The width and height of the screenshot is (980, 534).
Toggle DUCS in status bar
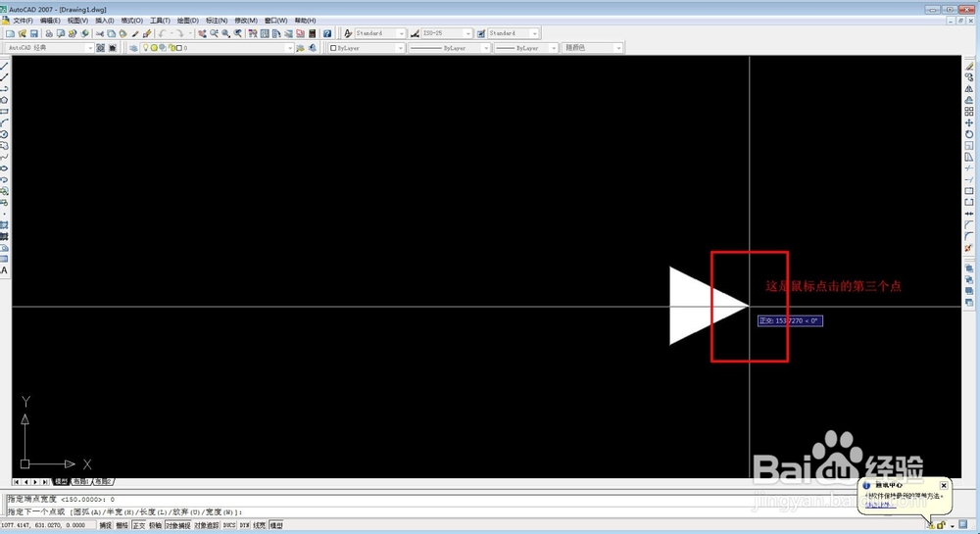[x=229, y=525]
